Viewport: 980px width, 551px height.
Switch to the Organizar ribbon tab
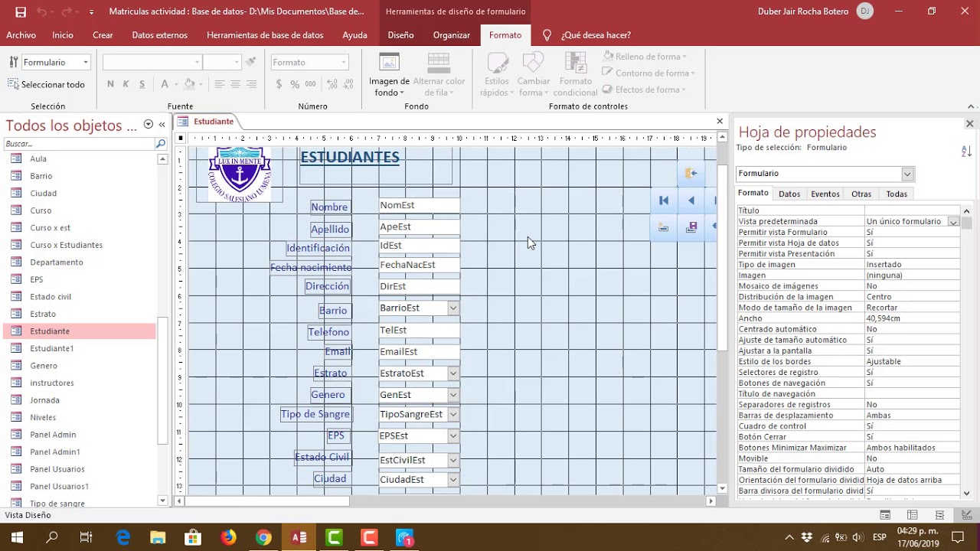452,35
